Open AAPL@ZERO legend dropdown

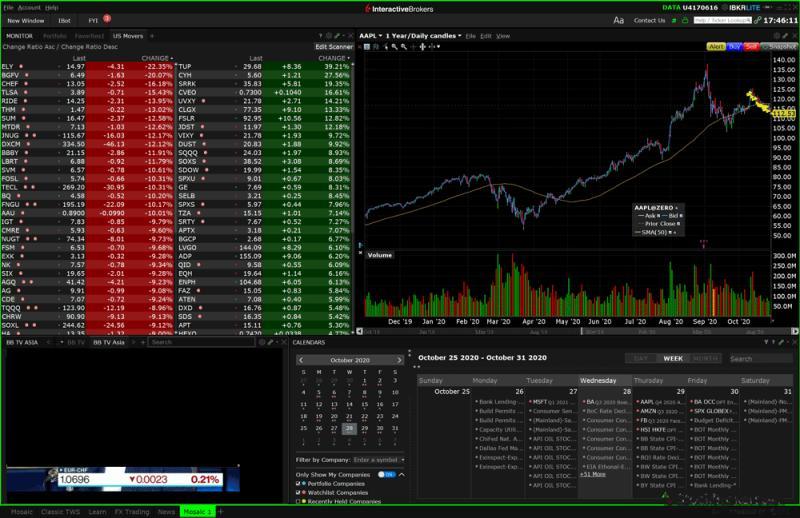pos(677,208)
